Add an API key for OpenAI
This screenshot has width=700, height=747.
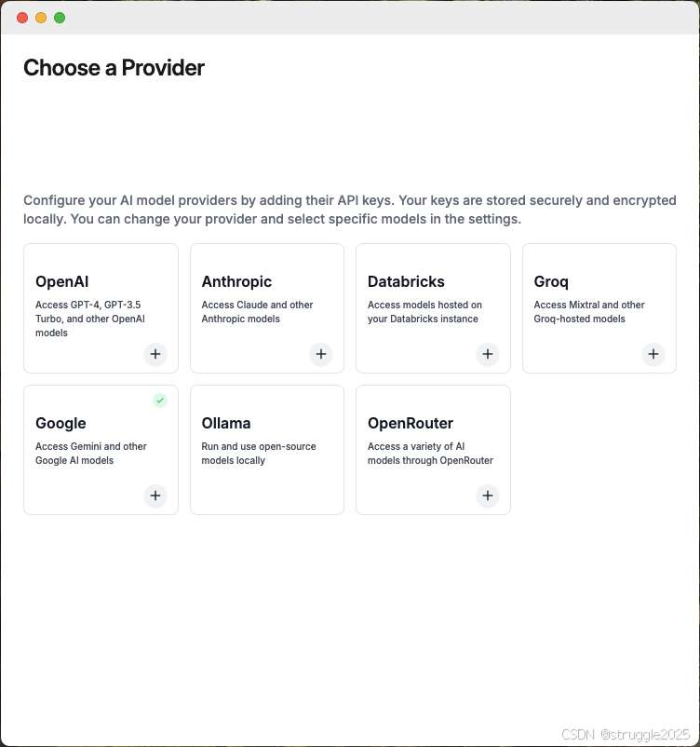pos(155,354)
